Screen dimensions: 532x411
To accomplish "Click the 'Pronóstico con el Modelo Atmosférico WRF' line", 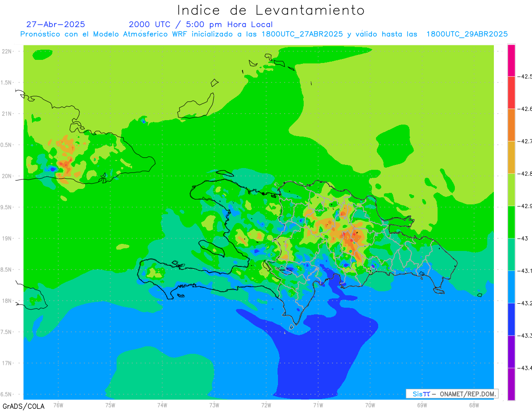I will pyautogui.click(x=264, y=34).
